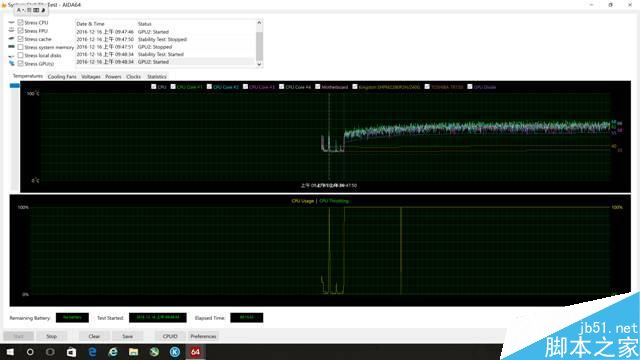Click the Save button
The width and height of the screenshot is (640, 360).
(x=128, y=336)
